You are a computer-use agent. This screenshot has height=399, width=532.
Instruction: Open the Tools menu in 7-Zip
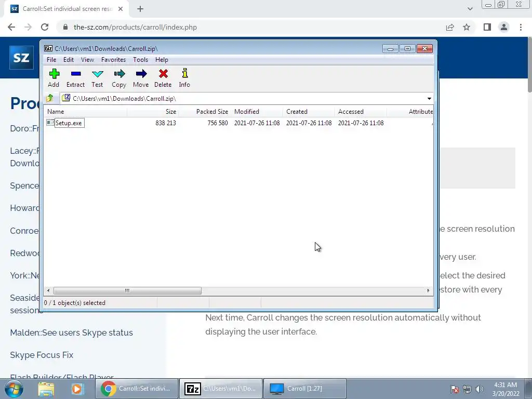tap(140, 60)
